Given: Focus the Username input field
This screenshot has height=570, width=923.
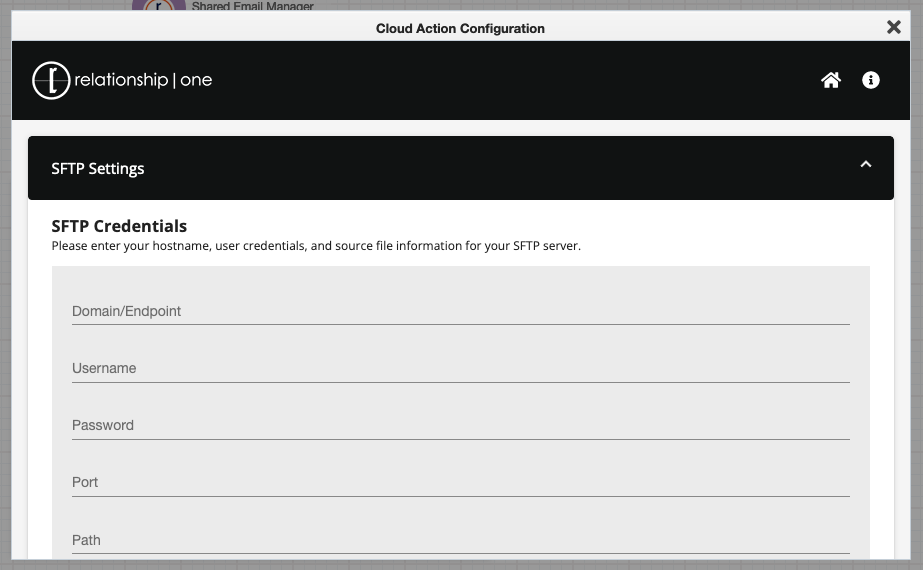Looking at the screenshot, I should point(460,368).
